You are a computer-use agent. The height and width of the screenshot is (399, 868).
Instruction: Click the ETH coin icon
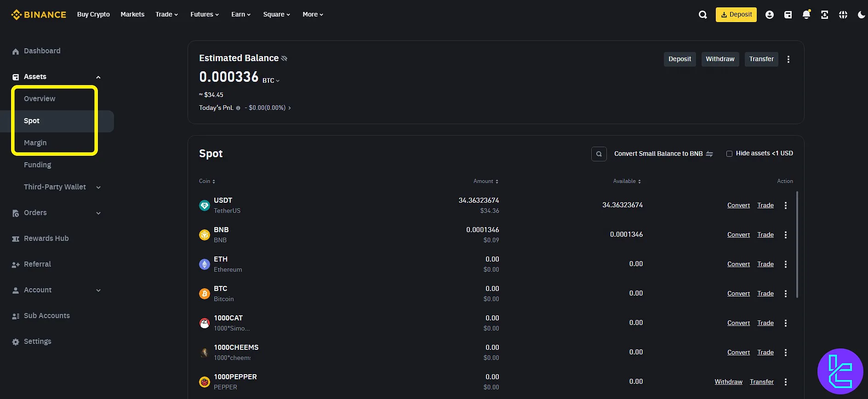[205, 264]
